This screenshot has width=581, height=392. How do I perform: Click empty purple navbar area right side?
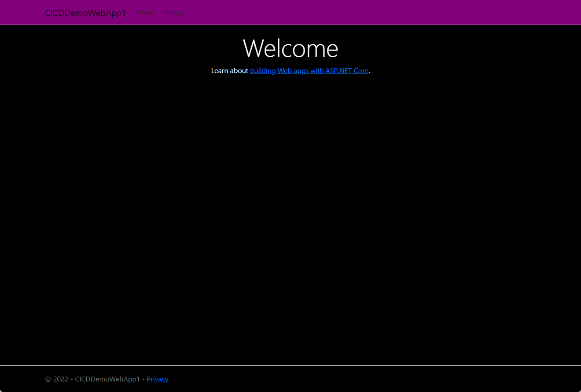pyautogui.click(x=396, y=12)
